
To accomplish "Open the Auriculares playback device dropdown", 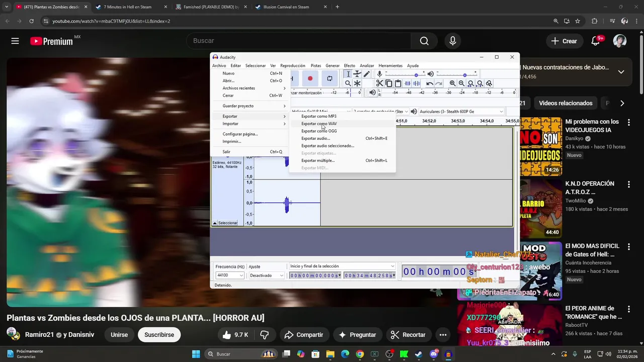I will coord(461,112).
